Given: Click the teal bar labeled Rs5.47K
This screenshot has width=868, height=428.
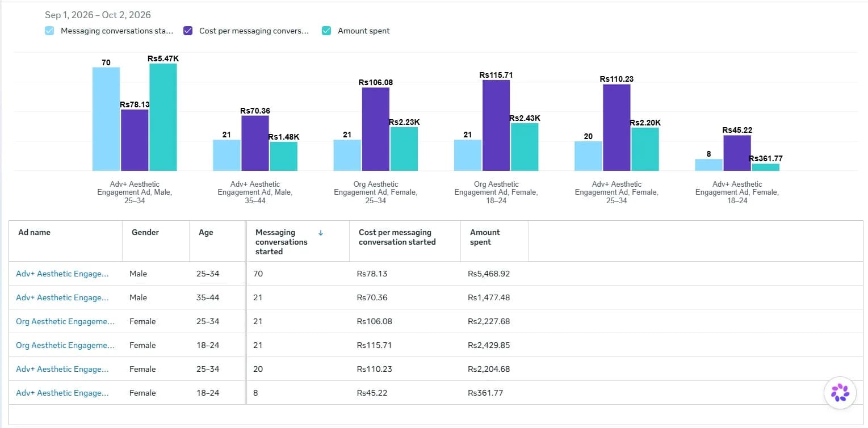Looking at the screenshot, I should click(x=163, y=117).
